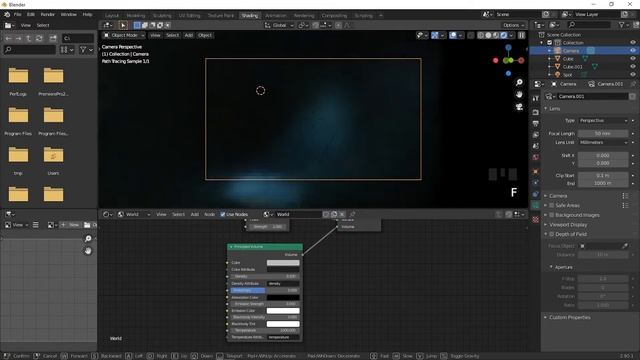640x360 pixels.
Task: Open Object Mode dropdown
Action: coord(123,36)
